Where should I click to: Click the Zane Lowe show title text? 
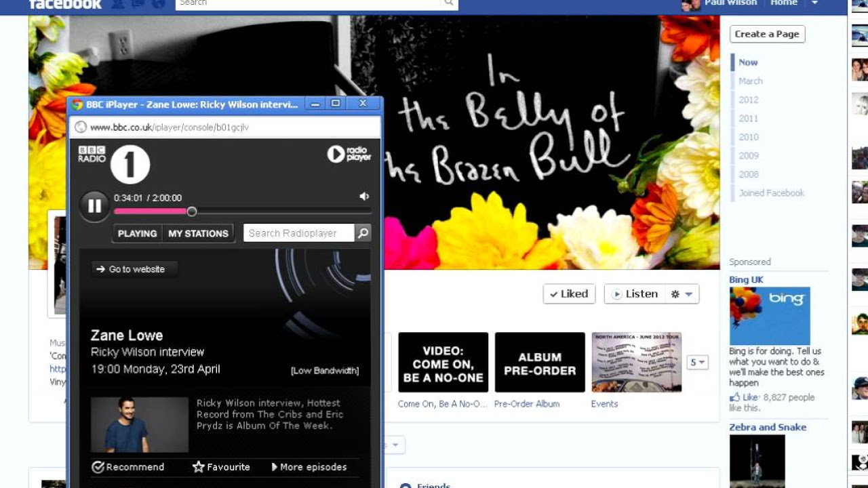(x=127, y=335)
